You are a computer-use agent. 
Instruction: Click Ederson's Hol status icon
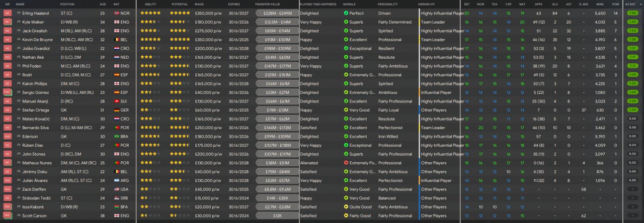coord(7,136)
